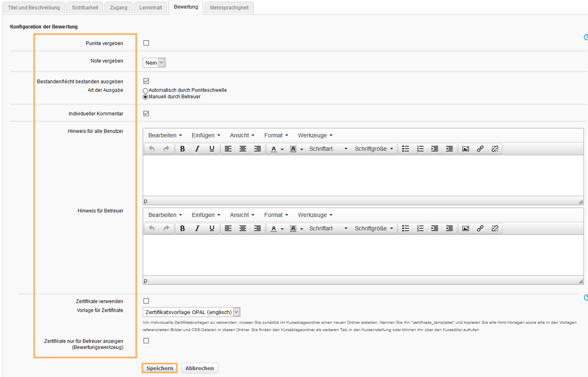
Task: Uncheck the Individueller Kommentar checkbox
Action: coord(146,114)
